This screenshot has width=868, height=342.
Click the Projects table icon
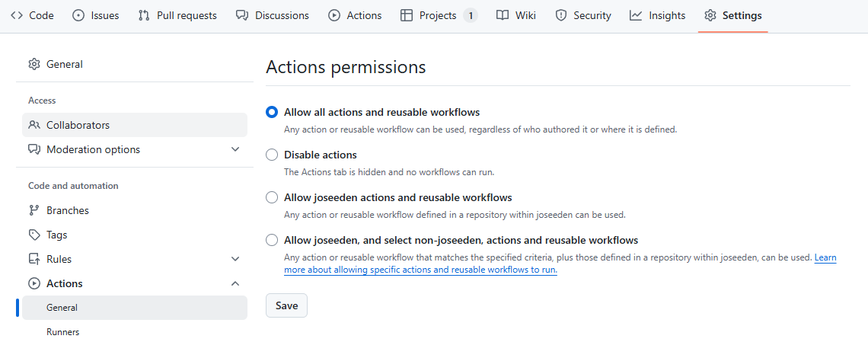[x=407, y=15]
